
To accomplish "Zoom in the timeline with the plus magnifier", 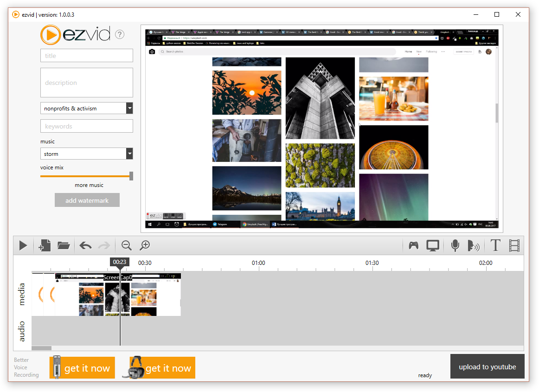I will (x=145, y=245).
